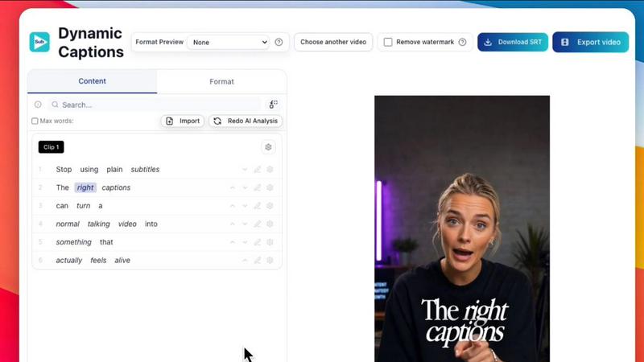Open settings gear for line 2
The image size is (644, 362).
tap(270, 187)
